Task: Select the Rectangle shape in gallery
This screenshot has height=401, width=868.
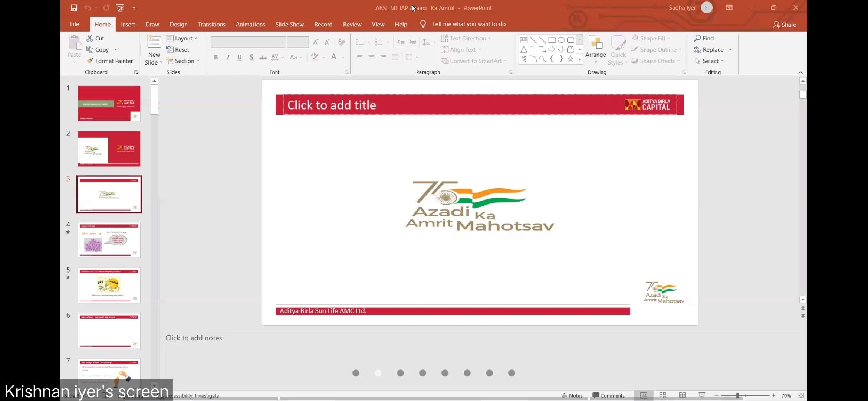Action: click(552, 40)
